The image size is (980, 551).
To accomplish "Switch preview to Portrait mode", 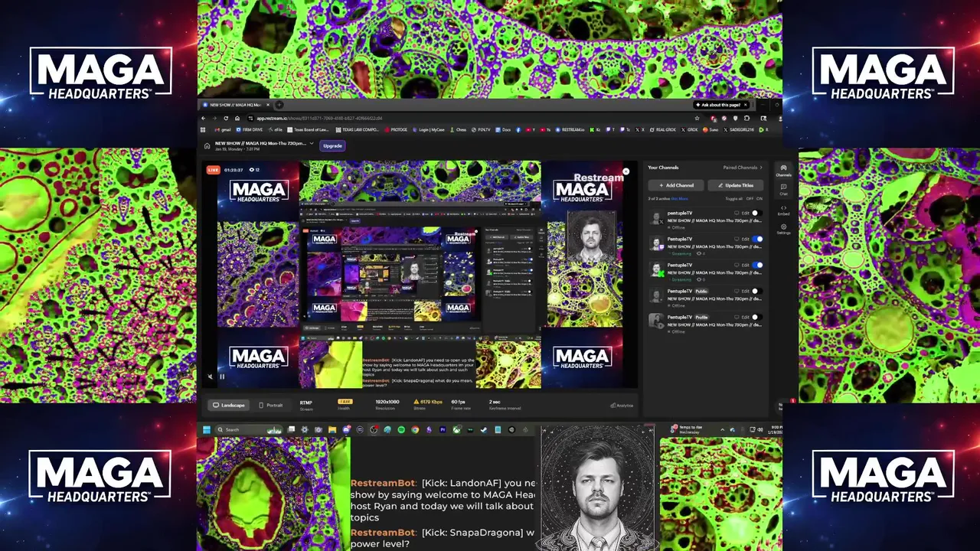I will (x=271, y=405).
